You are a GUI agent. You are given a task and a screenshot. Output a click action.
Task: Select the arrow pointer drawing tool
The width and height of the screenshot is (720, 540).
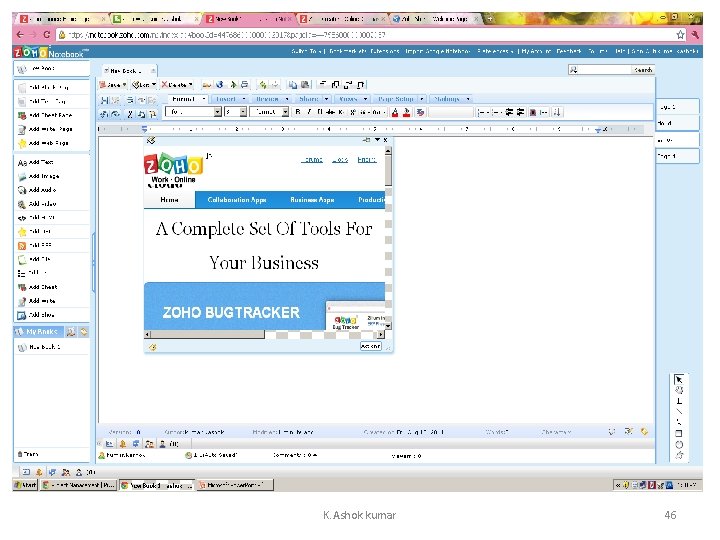coord(679,379)
